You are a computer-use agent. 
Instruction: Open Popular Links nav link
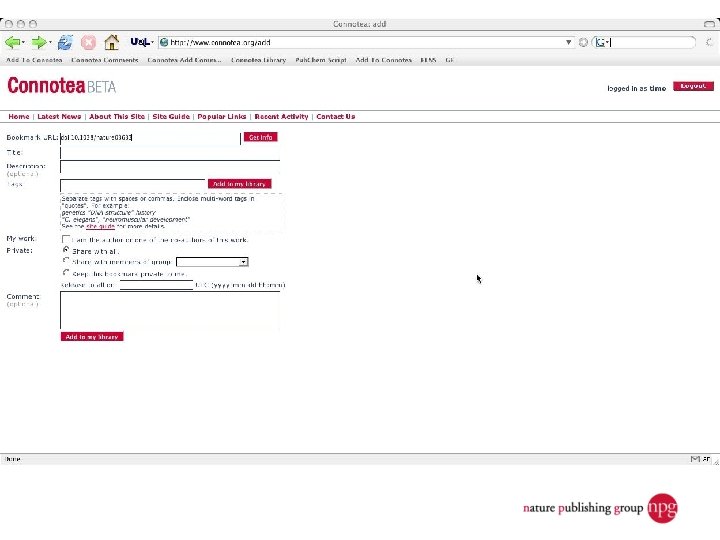(x=222, y=117)
